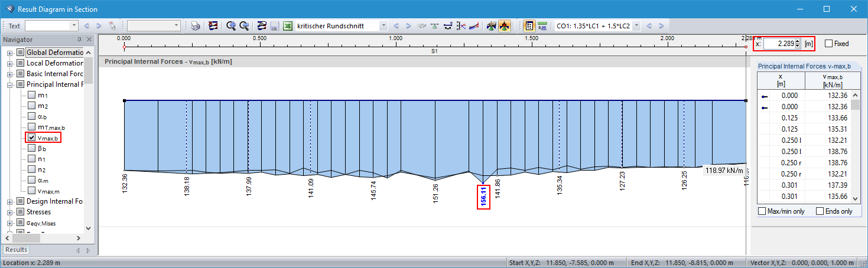Viewport: 868px width, 268px height.
Task: Click the smoothing range dimension icon
Action: coord(448,26)
